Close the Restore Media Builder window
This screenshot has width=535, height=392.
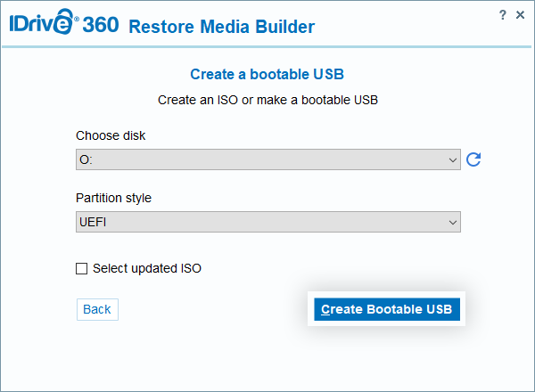(520, 15)
